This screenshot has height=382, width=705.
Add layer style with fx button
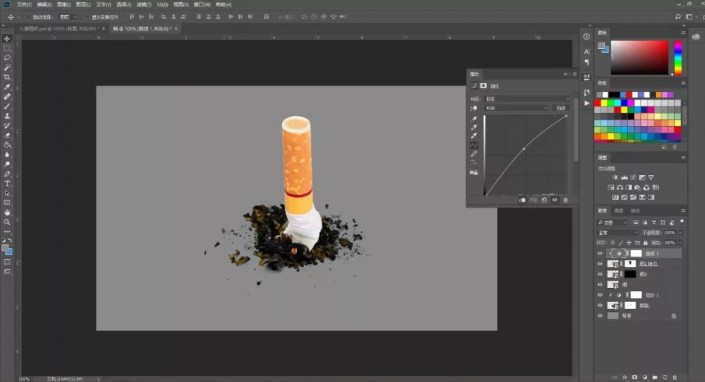pyautogui.click(x=625, y=378)
